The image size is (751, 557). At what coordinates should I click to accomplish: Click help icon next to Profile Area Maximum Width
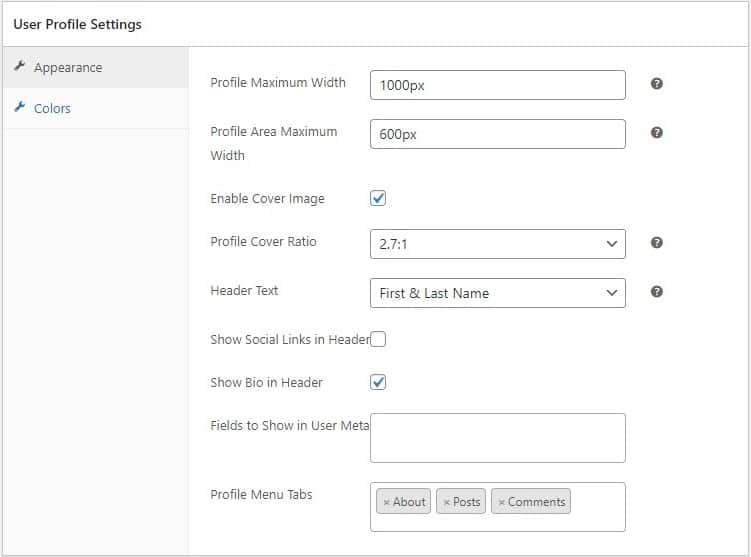pos(657,133)
